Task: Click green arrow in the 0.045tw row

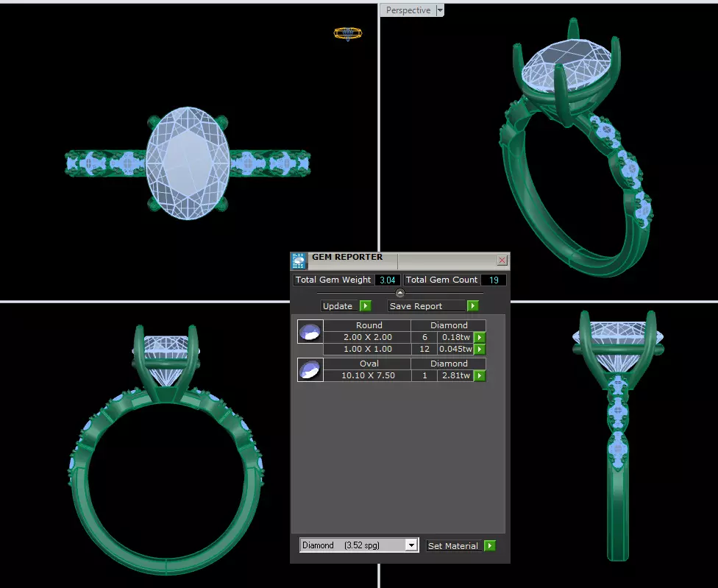Action: point(480,350)
